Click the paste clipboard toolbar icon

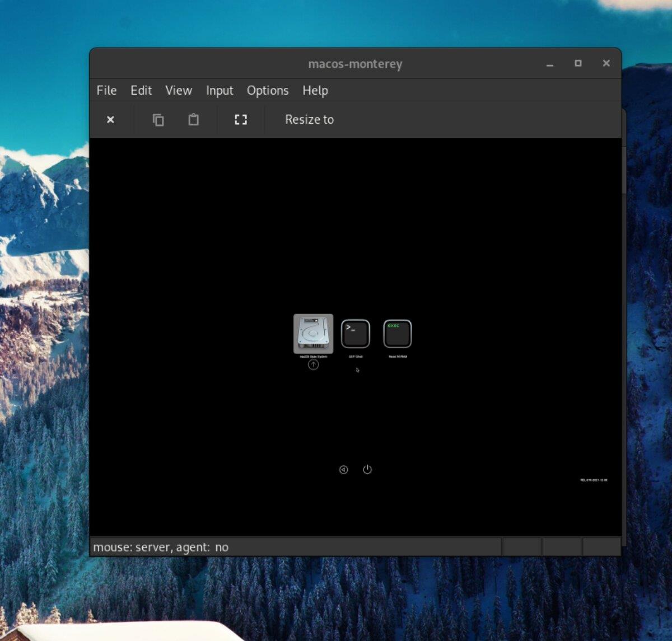coord(193,119)
